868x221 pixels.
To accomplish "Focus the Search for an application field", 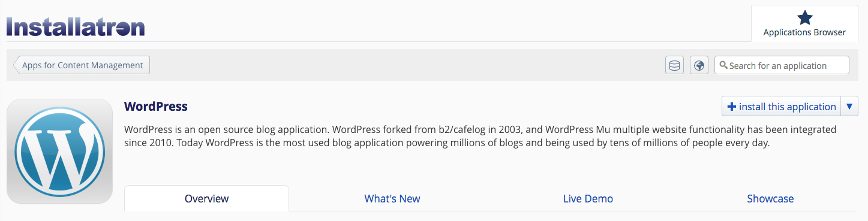I will coord(782,65).
